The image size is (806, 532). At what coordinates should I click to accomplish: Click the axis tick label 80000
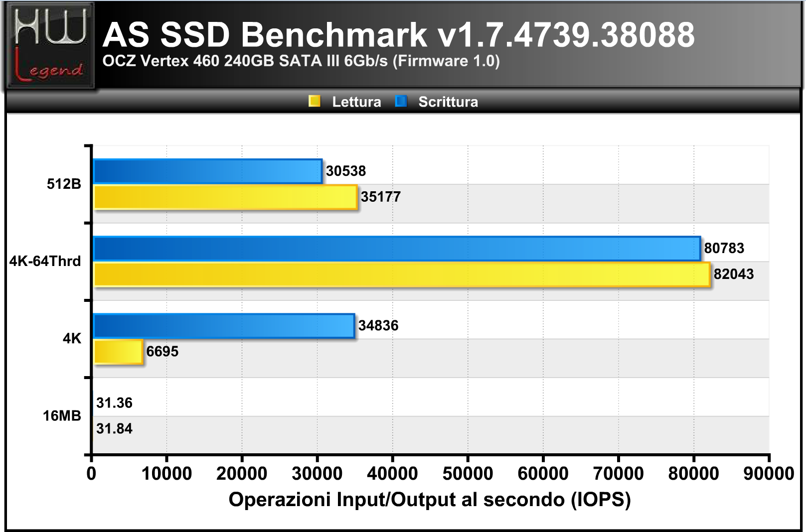pos(693,473)
